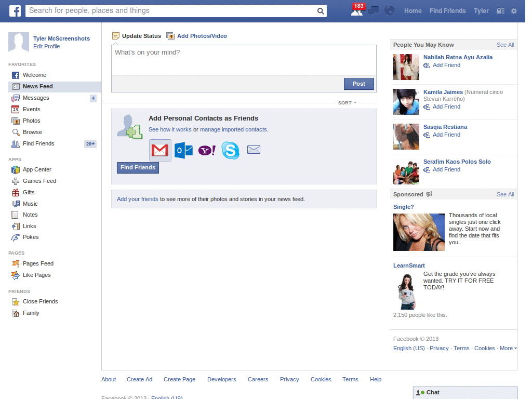532x399 pixels.
Task: Switch to Update Status tab
Action: point(137,36)
